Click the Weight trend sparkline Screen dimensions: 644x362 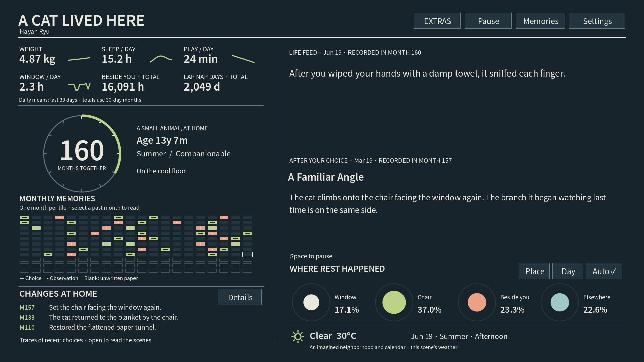[79, 59]
